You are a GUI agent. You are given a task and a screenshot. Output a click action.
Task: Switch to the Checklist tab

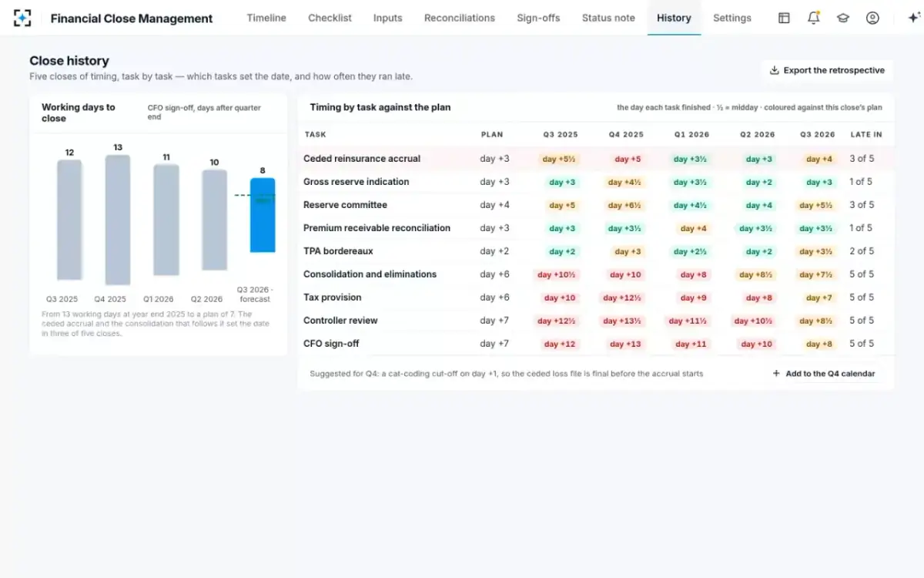330,18
